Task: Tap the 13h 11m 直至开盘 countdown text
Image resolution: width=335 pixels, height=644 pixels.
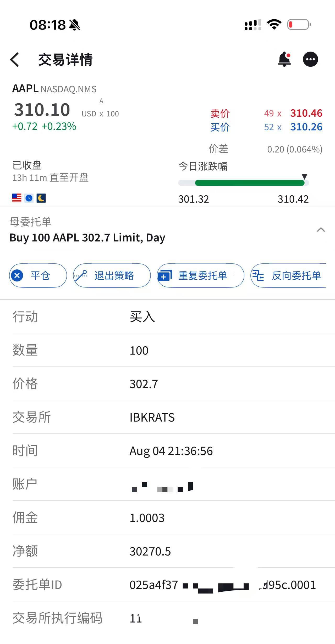Action: [x=50, y=178]
